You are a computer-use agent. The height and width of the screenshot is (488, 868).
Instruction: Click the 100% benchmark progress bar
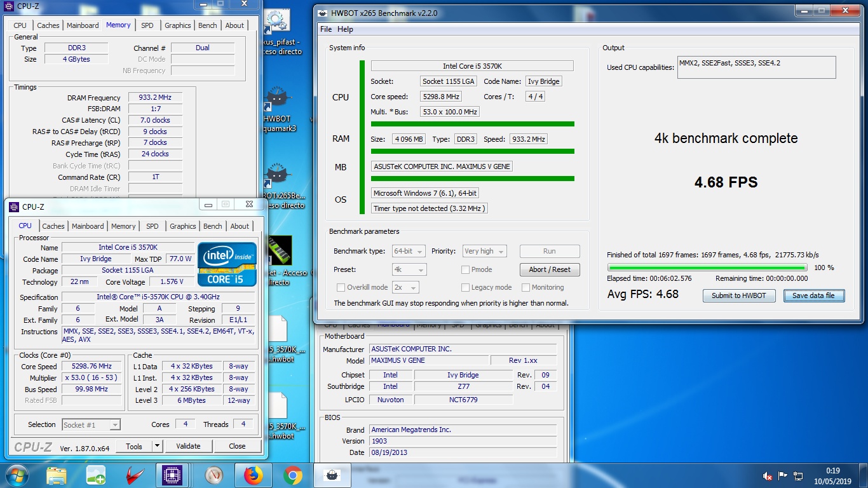click(x=707, y=268)
